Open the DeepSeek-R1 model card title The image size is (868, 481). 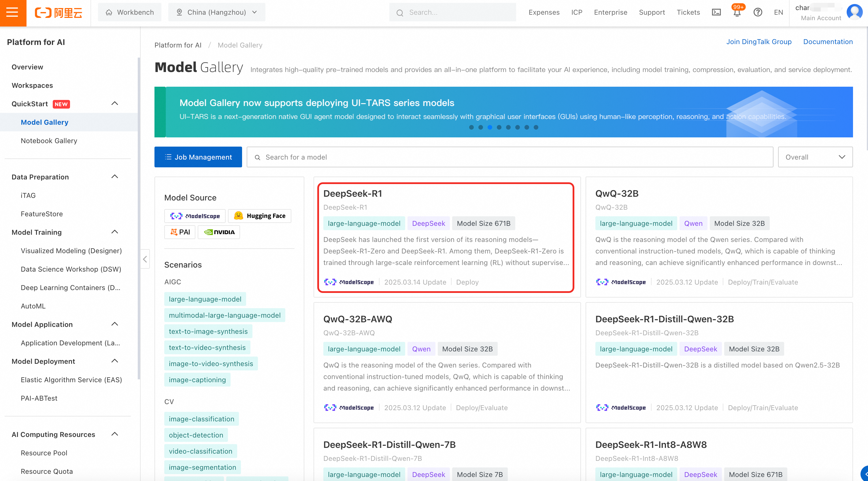352,194
